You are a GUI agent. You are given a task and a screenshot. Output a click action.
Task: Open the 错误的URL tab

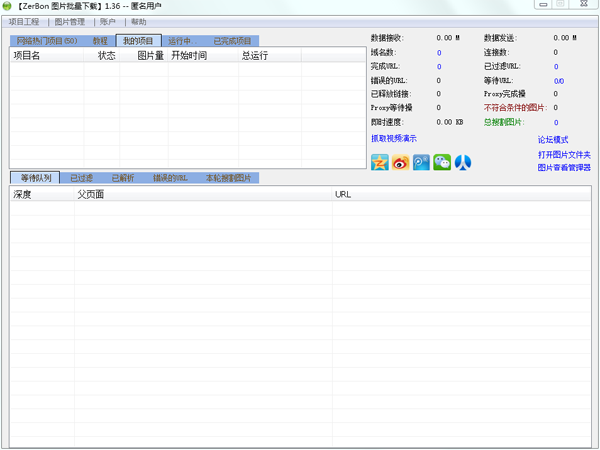169,178
